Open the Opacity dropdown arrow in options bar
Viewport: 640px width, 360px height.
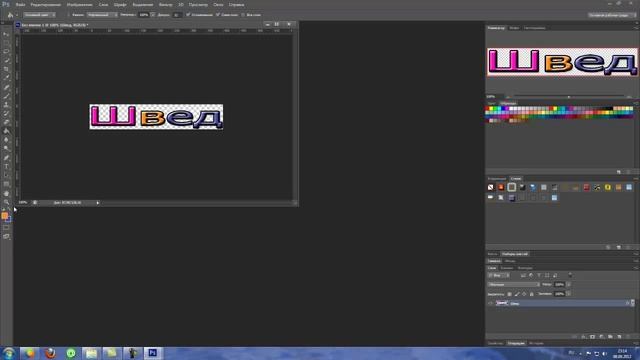[x=153, y=15]
